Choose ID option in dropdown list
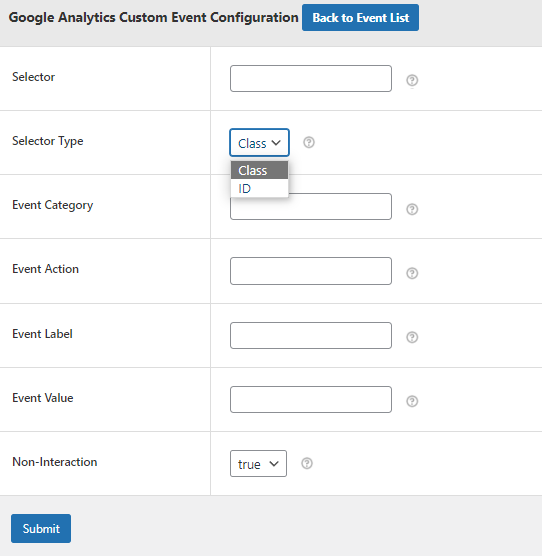Image resolution: width=542 pixels, height=556 pixels. [x=259, y=188]
